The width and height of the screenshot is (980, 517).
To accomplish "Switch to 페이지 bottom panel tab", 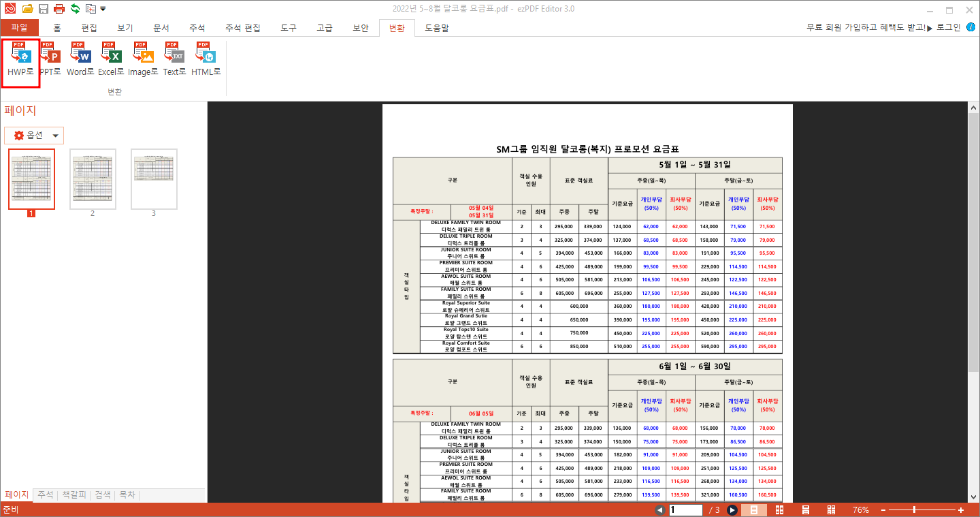I will tap(17, 495).
